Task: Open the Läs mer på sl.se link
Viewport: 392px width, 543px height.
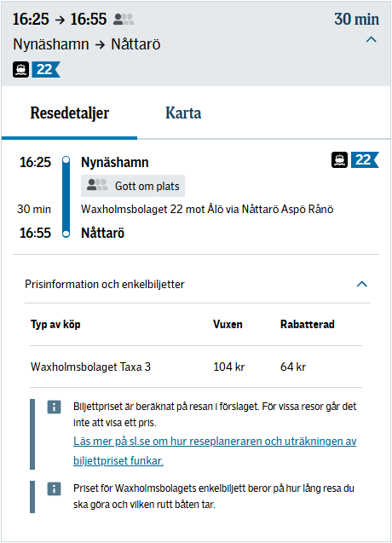Action: (215, 451)
